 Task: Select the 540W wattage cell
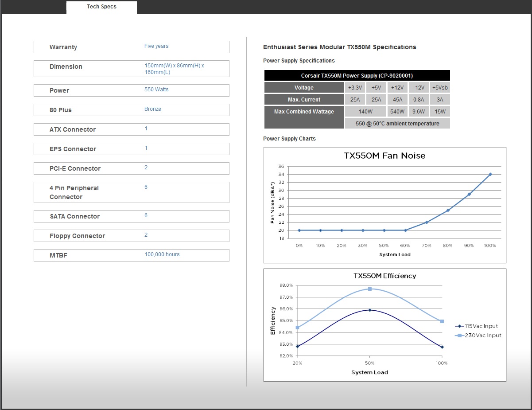pos(398,112)
